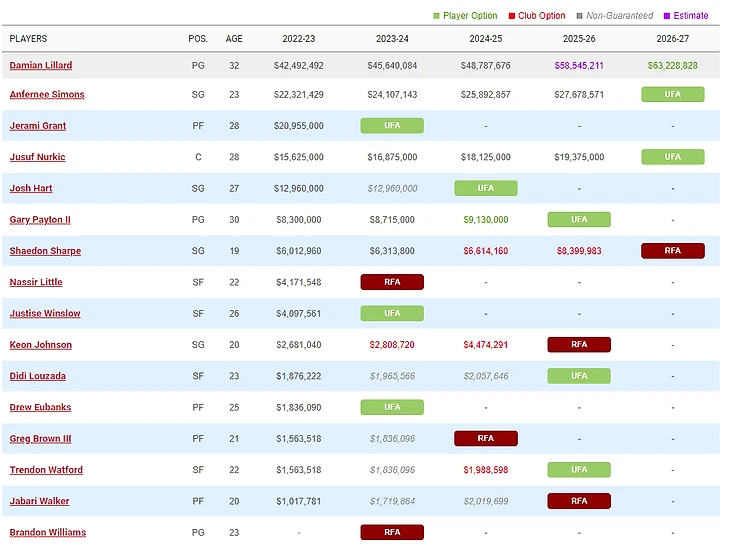Open Damian Lillard's player page

click(41, 65)
